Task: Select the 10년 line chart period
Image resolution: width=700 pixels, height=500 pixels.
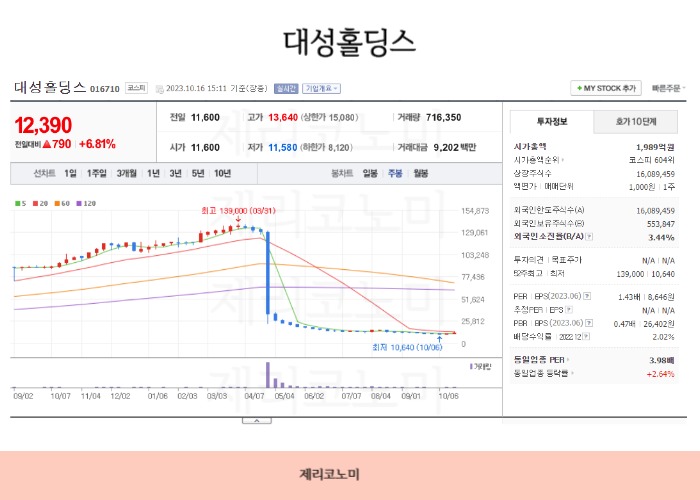Action: tap(222, 173)
